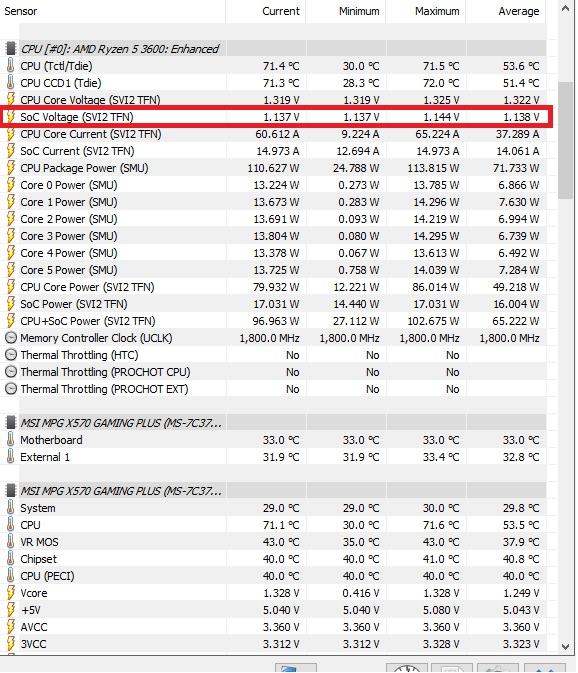This screenshot has height=673, width=578.
Task: Click the thermometer icon beside CPU (Tctl/Tdie)
Action: point(11,66)
